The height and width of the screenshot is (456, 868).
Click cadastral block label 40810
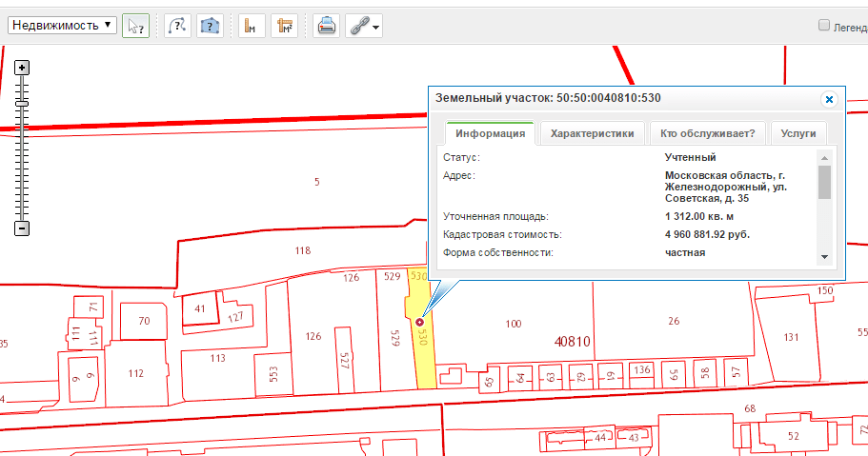573,342
